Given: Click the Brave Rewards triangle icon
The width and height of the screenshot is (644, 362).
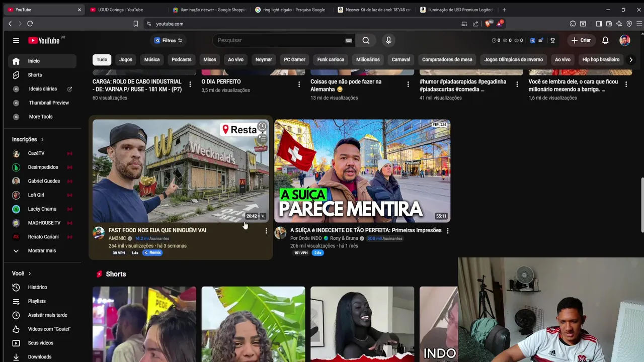Looking at the screenshot, I should pyautogui.click(x=500, y=24).
